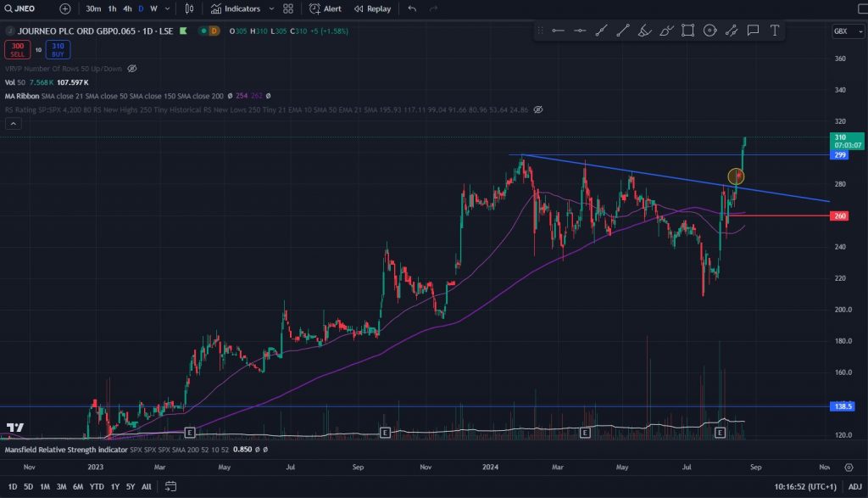
Task: Click the 310 BUY button
Action: (x=58, y=49)
